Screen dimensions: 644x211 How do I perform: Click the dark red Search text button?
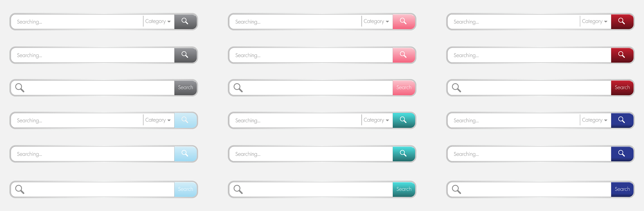(x=622, y=88)
